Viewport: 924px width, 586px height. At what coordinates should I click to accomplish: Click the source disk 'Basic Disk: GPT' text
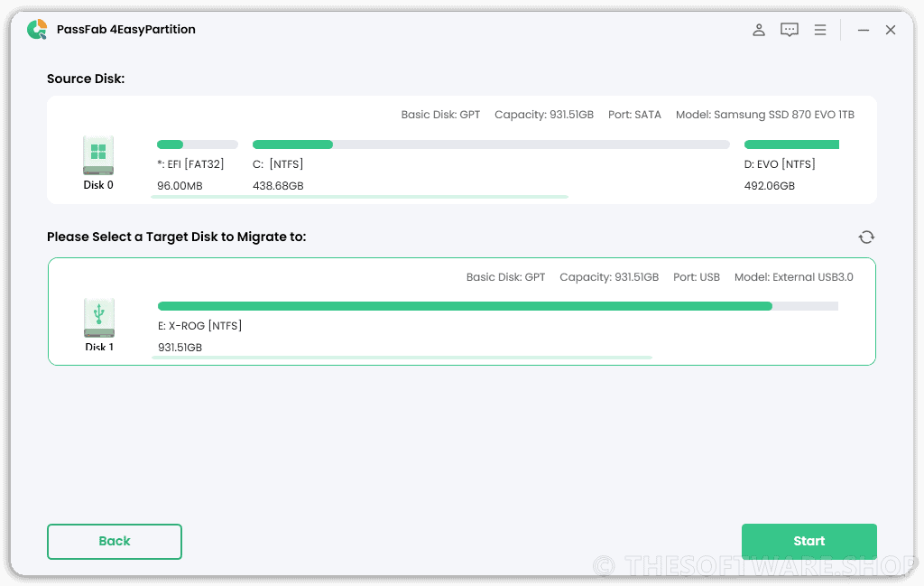[x=440, y=115]
